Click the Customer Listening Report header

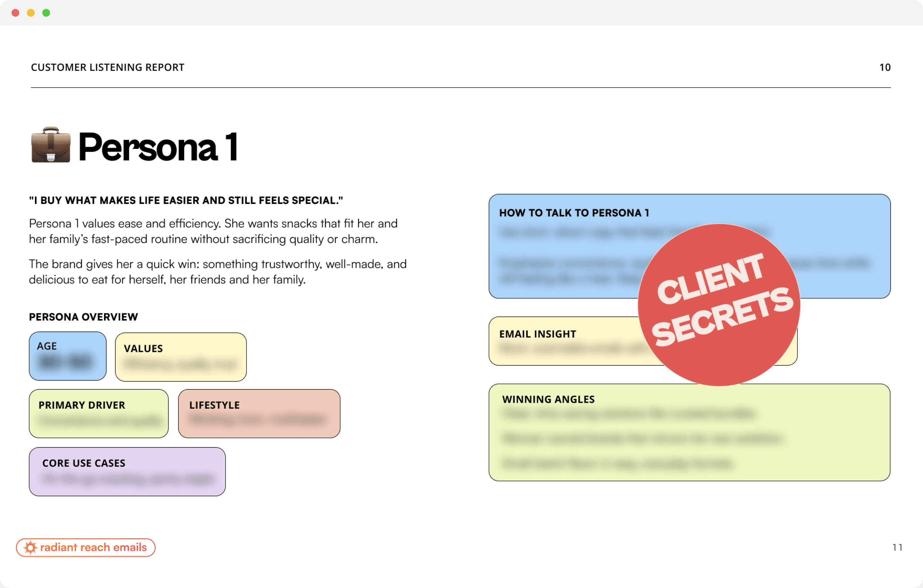tap(107, 68)
